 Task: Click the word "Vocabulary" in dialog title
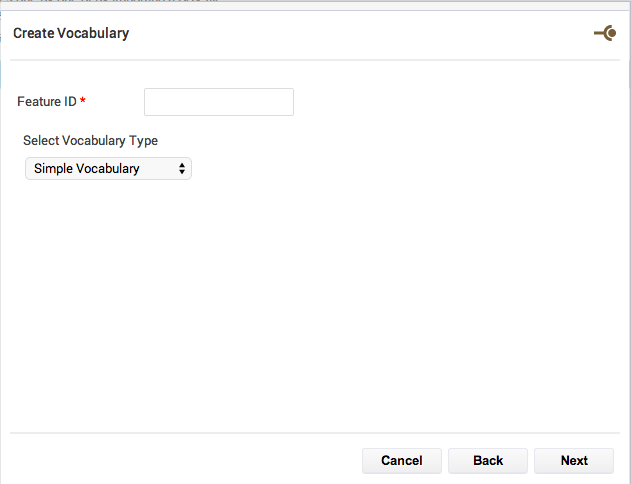[93, 33]
